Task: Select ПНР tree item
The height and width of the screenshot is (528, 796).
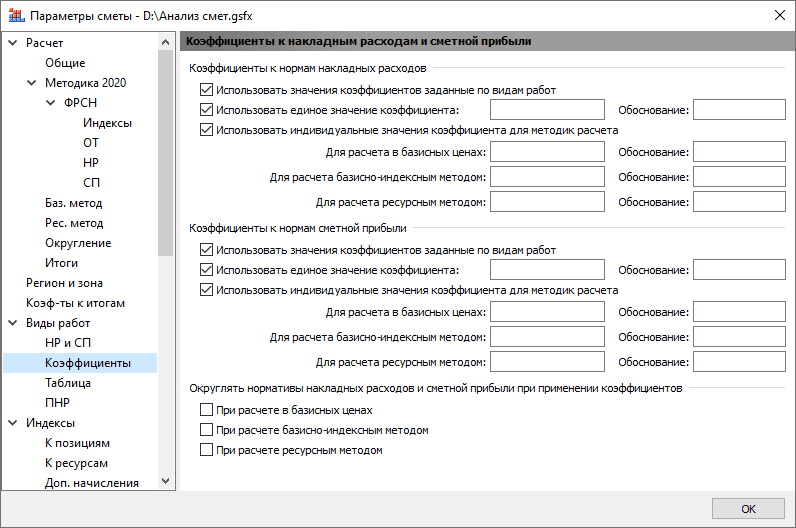Action: tap(57, 403)
